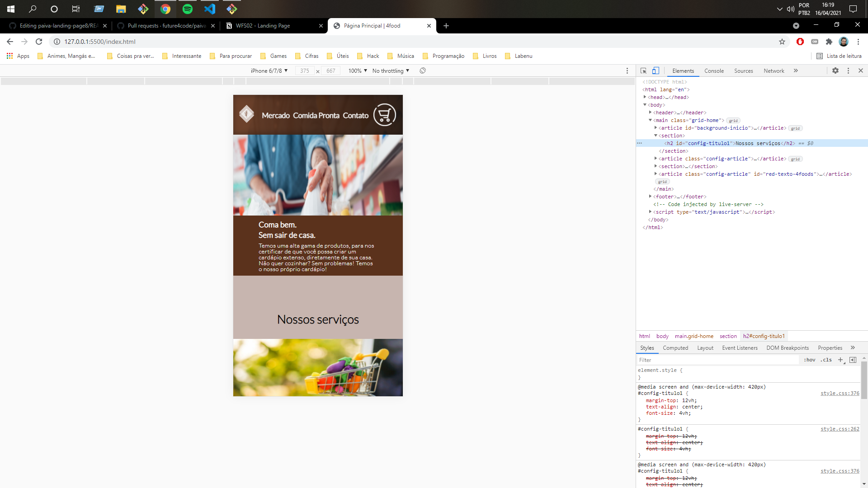Open the iPhone 6/7/8 device dropdown

click(x=269, y=71)
